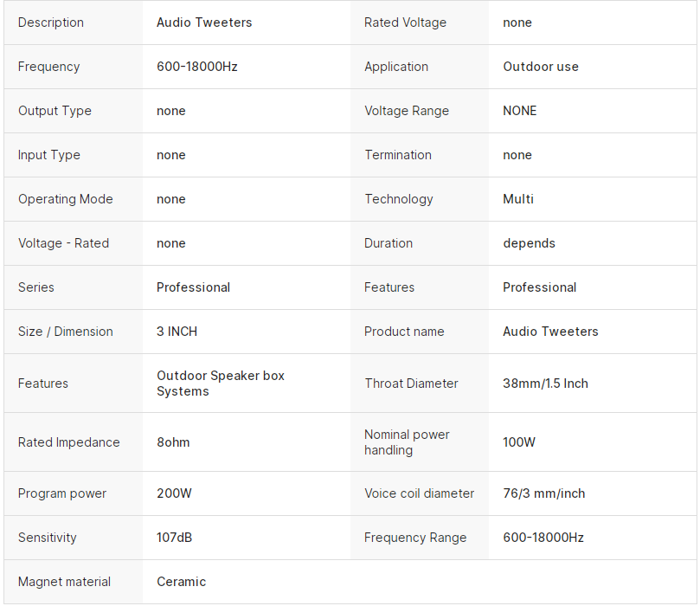Click the "Description" label cell
This screenshot has width=700, height=606.
(51, 23)
